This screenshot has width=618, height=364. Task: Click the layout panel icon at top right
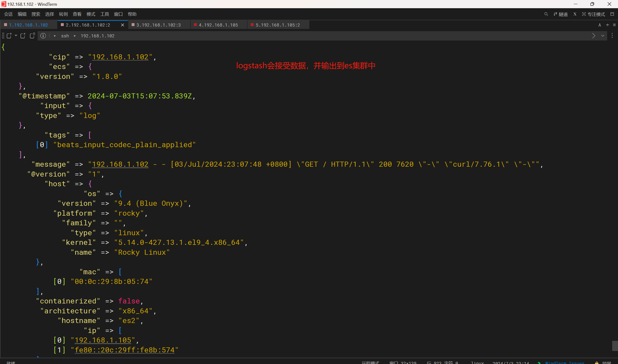pyautogui.click(x=612, y=14)
